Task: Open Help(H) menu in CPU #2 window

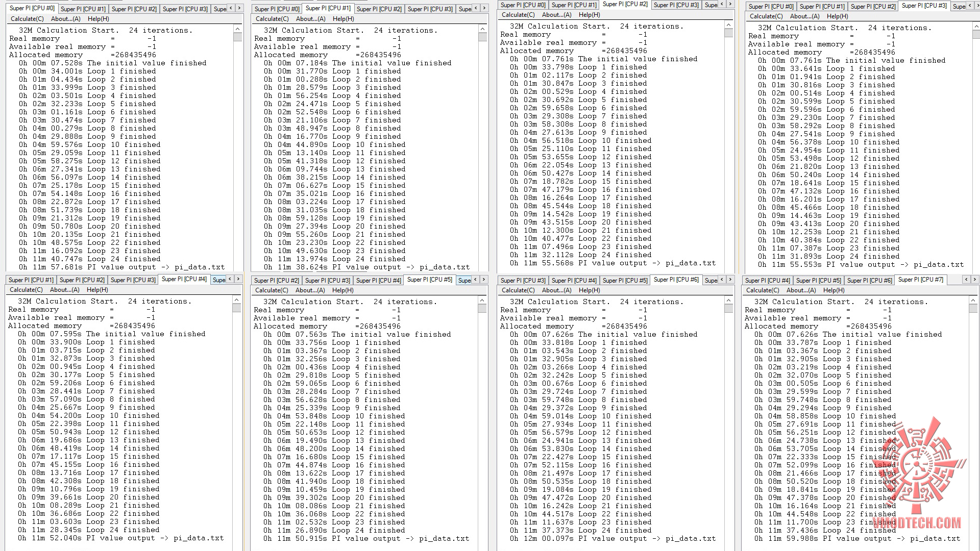Action: coord(589,15)
